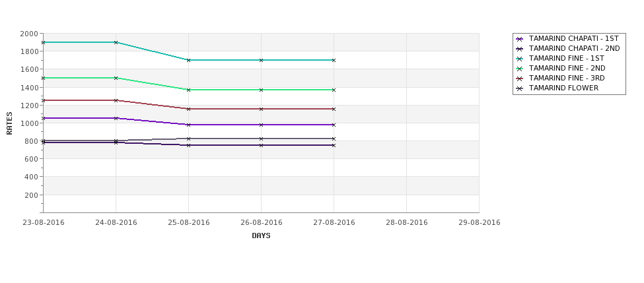Click the Tamarind Fine 1st point on 27-08-2016

point(334,60)
